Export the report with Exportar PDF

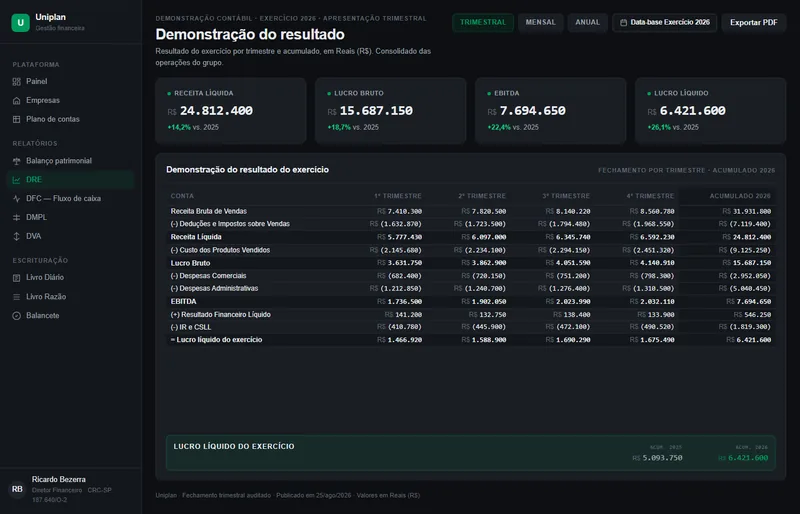coord(754,22)
